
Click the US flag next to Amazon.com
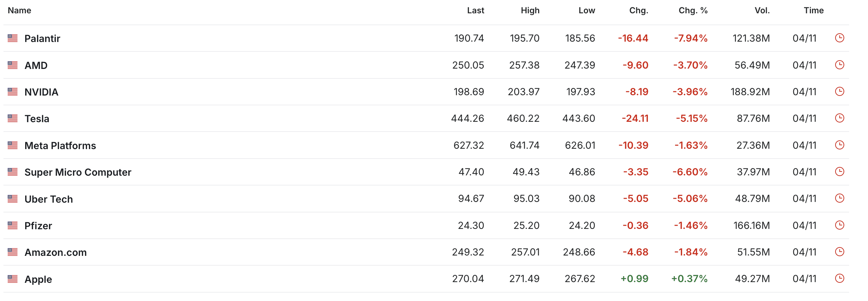coord(13,252)
